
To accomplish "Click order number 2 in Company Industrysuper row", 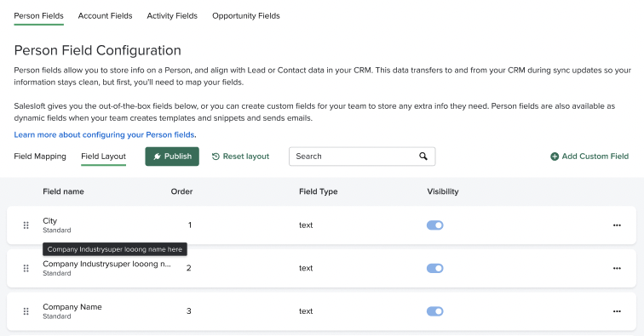I will [189, 268].
